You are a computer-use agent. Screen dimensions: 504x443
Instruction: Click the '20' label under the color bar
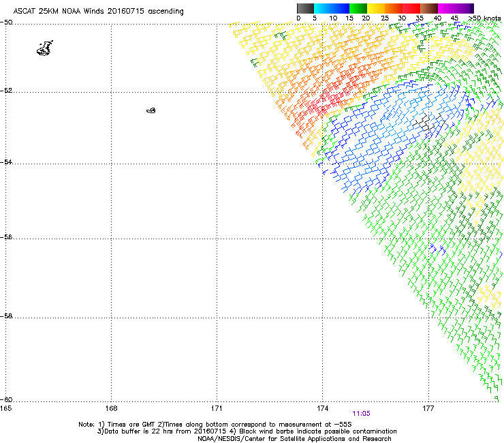366,18
